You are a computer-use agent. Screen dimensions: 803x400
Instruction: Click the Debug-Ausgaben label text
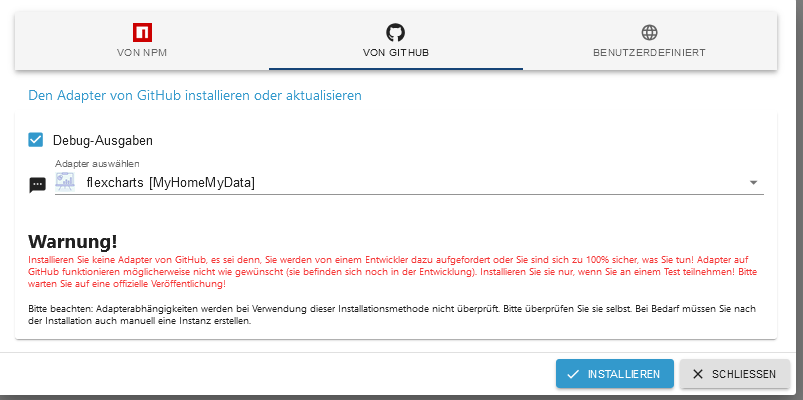(x=103, y=140)
